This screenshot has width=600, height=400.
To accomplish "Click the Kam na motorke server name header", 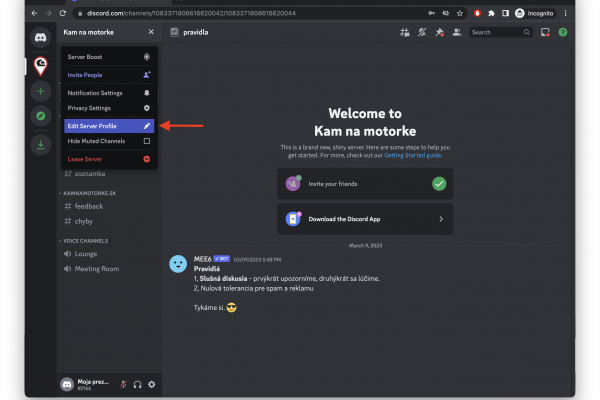I will coord(88,33).
